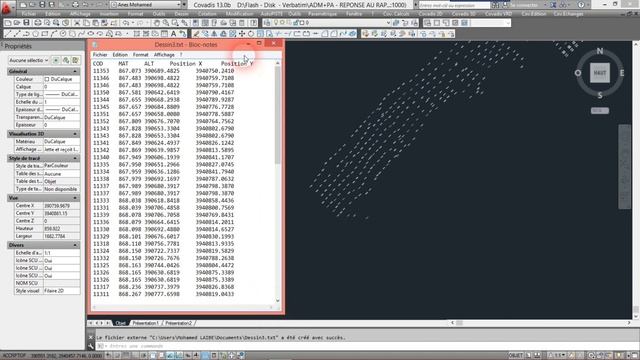The image size is (640, 360).
Task: Click the Undo arrow icon
Action: [x=127, y=23]
